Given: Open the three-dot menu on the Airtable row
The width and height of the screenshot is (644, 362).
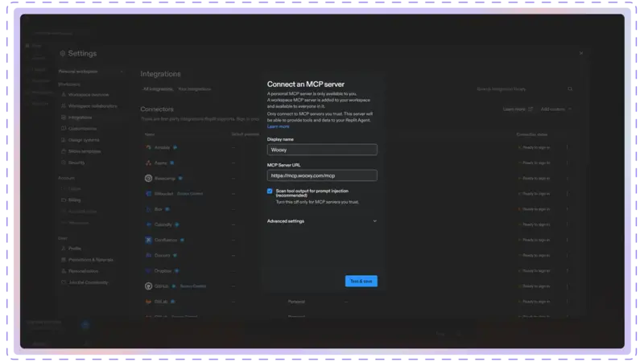Looking at the screenshot, I should coord(568,147).
